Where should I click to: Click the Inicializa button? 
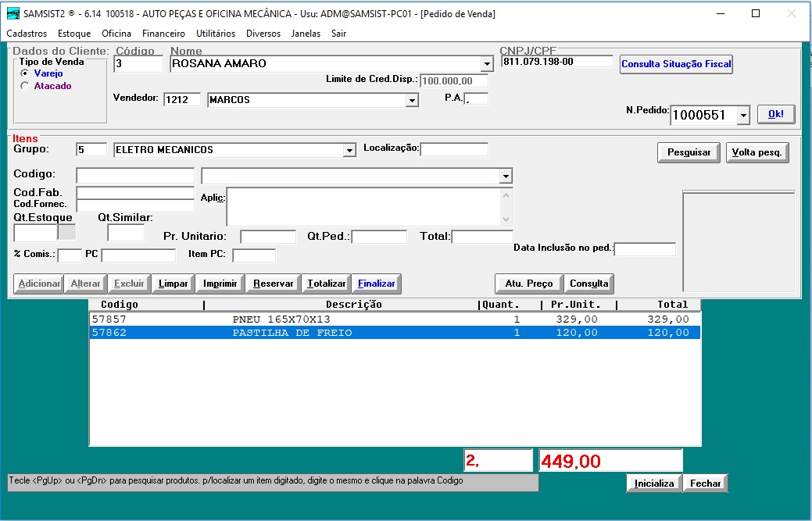[x=654, y=484]
